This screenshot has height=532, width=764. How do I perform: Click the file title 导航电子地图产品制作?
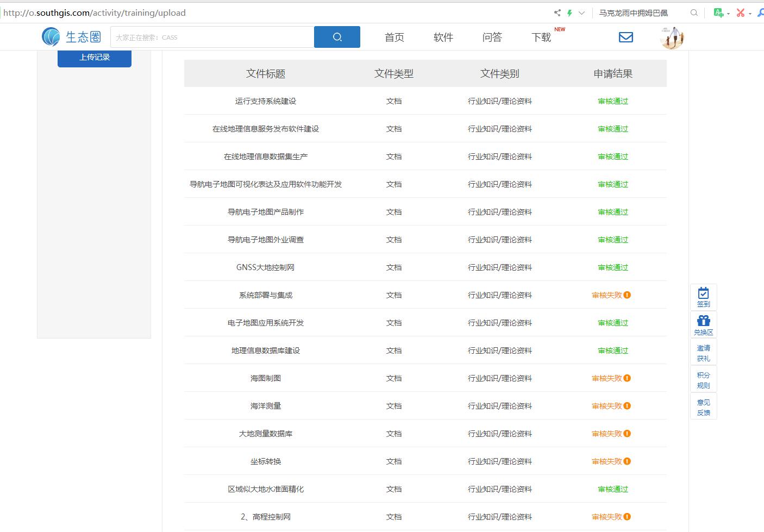[x=266, y=212]
